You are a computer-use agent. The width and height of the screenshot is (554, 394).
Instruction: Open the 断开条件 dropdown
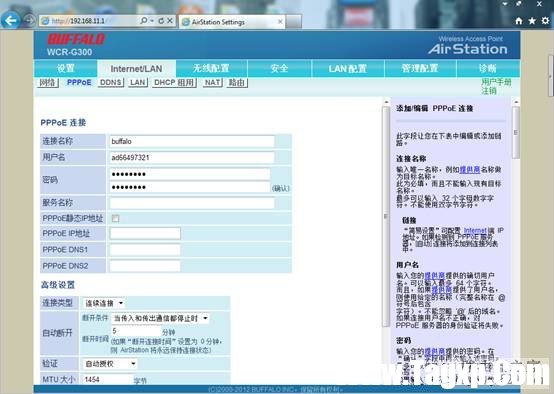pyautogui.click(x=160, y=318)
